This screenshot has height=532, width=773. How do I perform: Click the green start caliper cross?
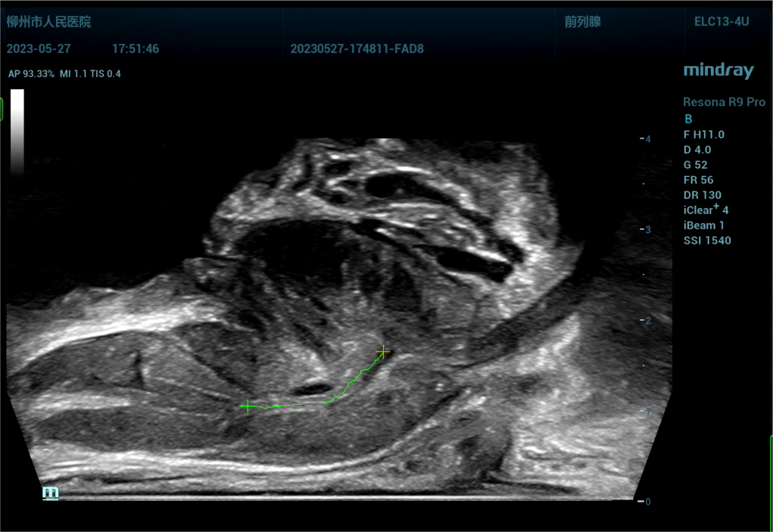248,406
